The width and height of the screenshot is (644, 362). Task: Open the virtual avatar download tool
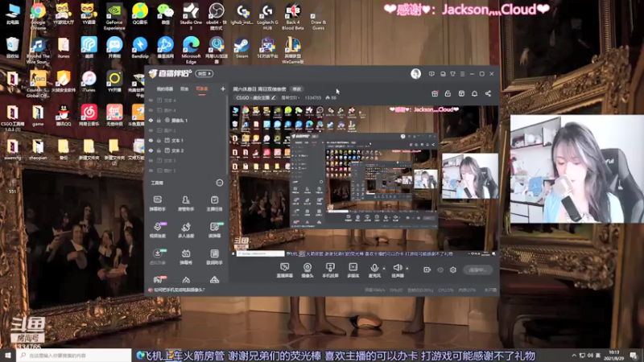coord(157,257)
